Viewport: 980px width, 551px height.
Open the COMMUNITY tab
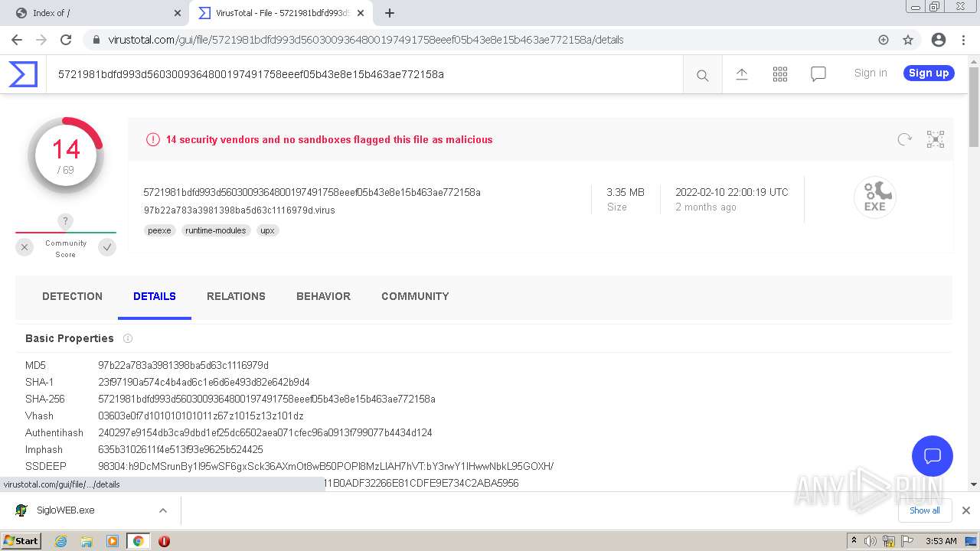(x=415, y=296)
